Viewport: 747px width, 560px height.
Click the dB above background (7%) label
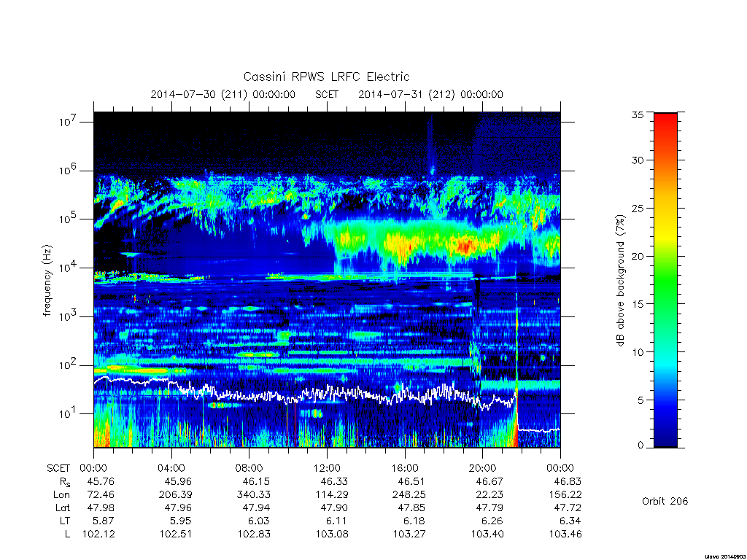pyautogui.click(x=620, y=281)
